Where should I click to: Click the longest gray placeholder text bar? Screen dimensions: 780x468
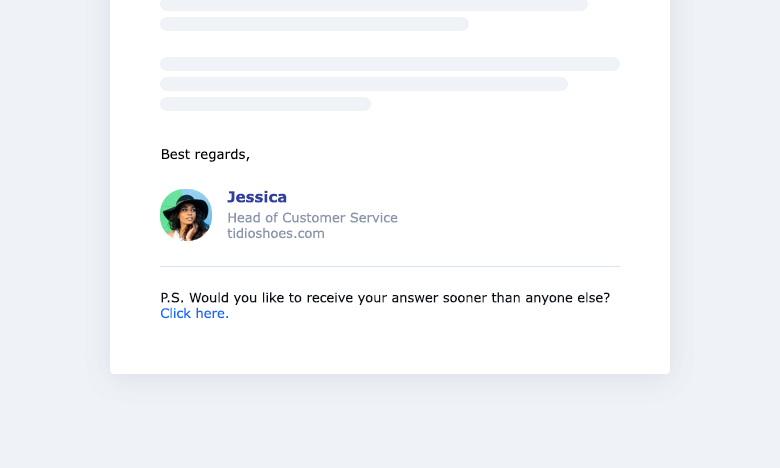click(x=390, y=64)
